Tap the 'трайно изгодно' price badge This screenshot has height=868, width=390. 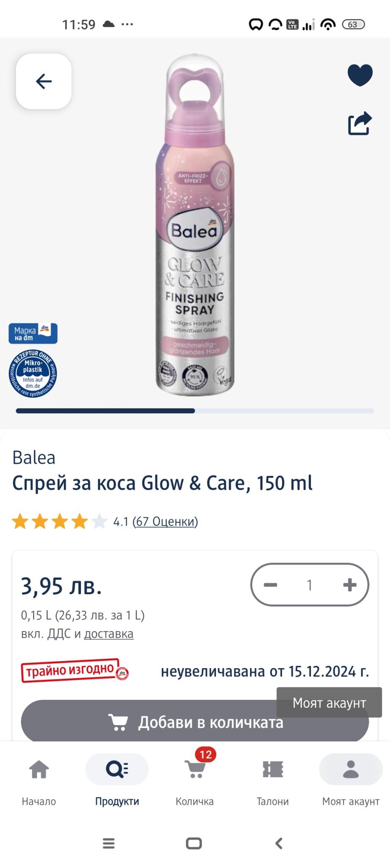[x=75, y=670]
